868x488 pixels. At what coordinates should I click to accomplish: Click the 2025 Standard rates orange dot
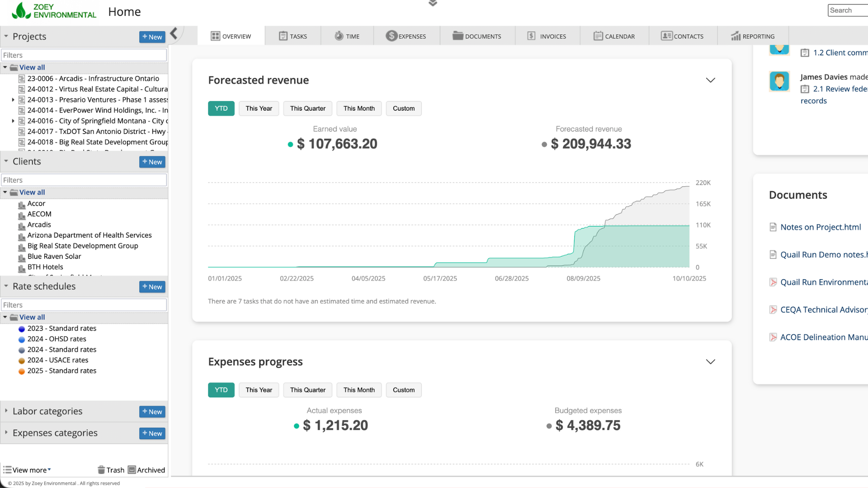coord(21,371)
